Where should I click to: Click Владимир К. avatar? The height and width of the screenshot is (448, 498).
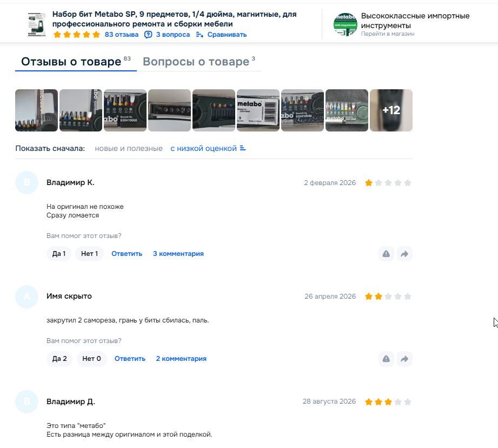[26, 182]
